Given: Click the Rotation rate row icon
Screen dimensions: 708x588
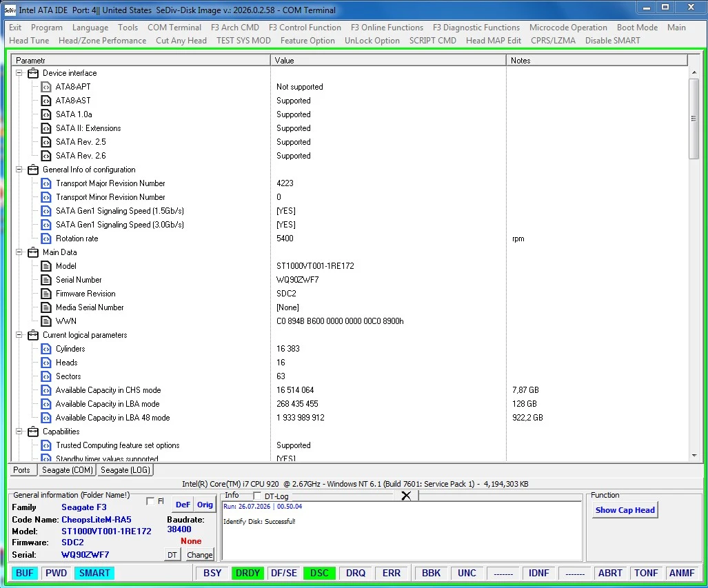Looking at the screenshot, I should 46,238.
